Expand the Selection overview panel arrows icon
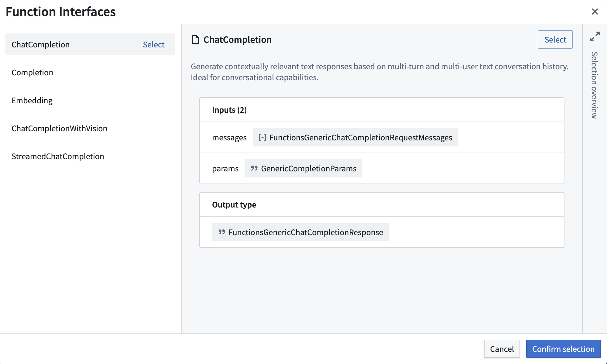607x364 pixels. tap(595, 37)
